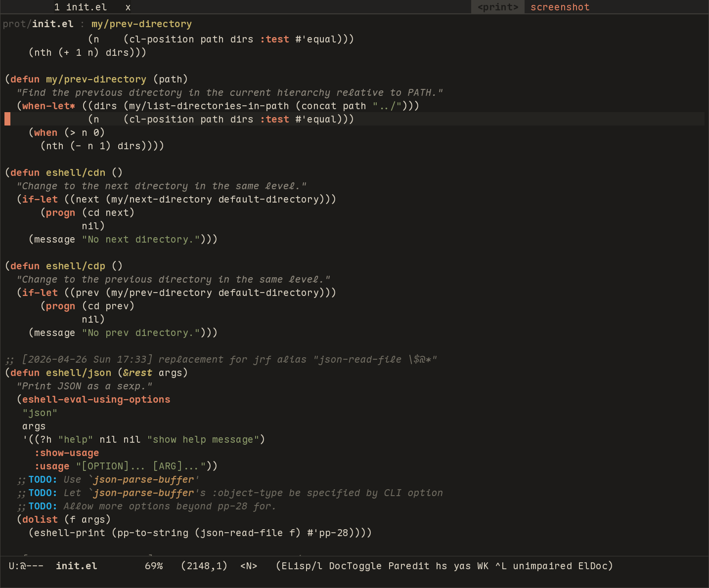Click the line "(progn (cd prev)"

[88, 306]
